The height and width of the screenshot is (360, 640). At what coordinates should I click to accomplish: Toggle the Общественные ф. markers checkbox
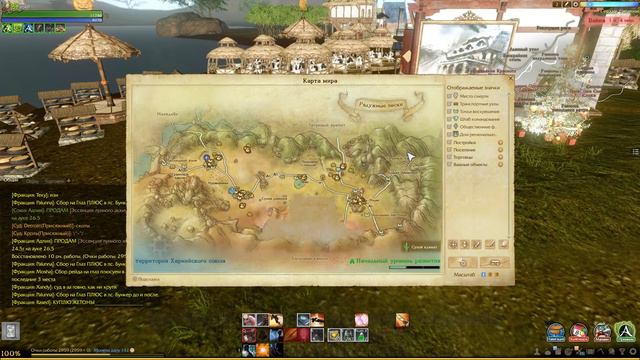[x=449, y=127]
